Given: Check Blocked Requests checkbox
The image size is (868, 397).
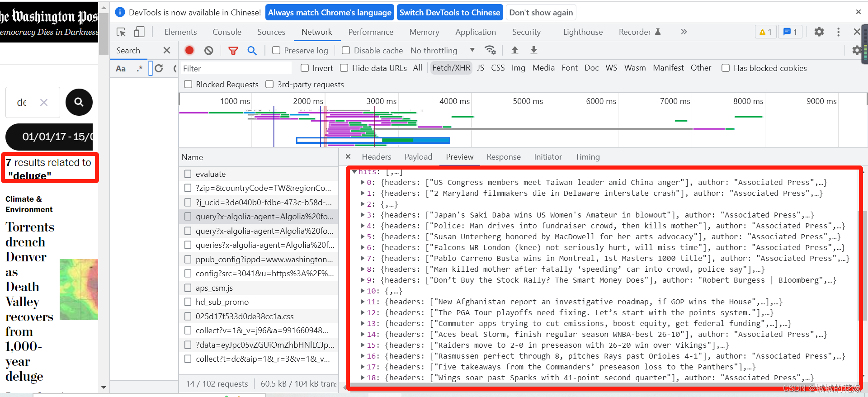Looking at the screenshot, I should 188,84.
